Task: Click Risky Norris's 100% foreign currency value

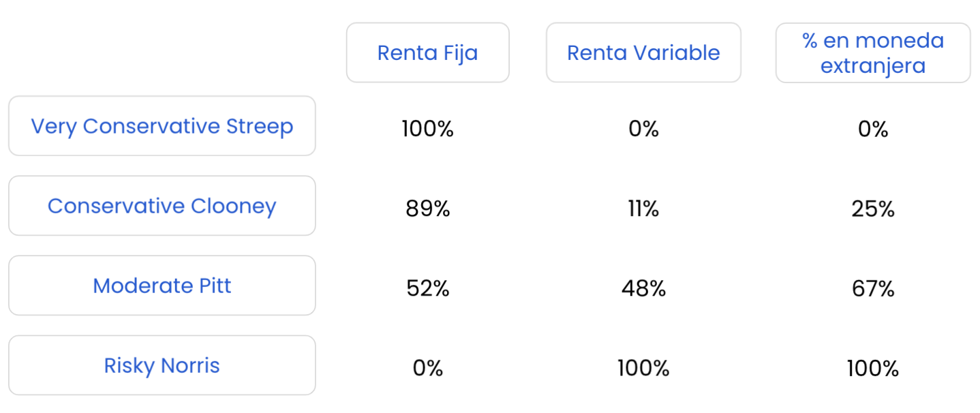Action: (873, 369)
